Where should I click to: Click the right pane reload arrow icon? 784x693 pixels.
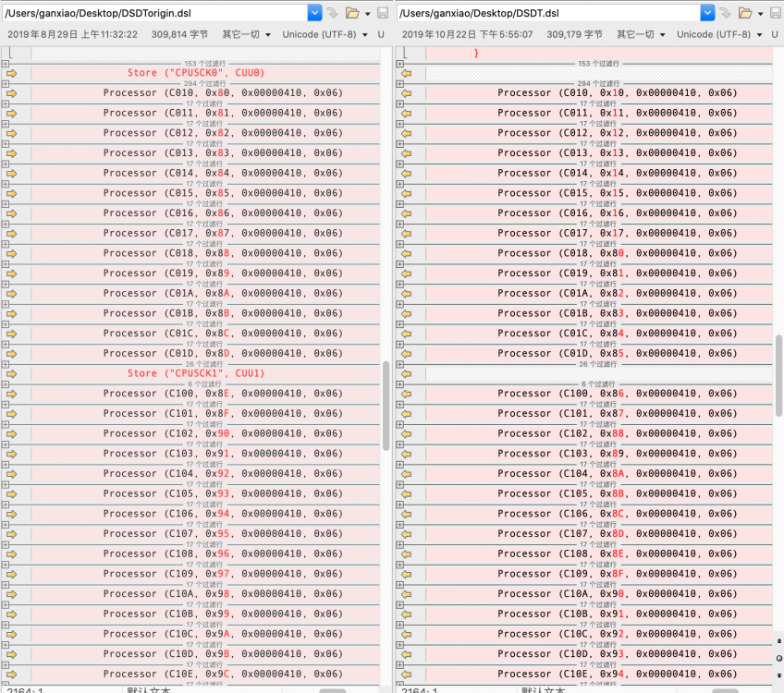pos(726,13)
